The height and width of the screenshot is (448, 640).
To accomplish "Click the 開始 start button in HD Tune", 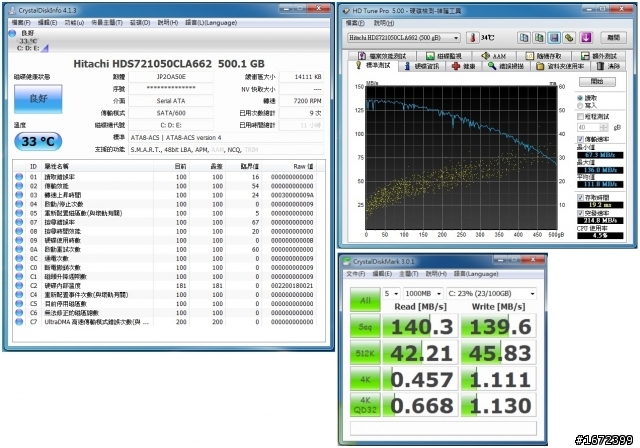I will click(x=597, y=82).
